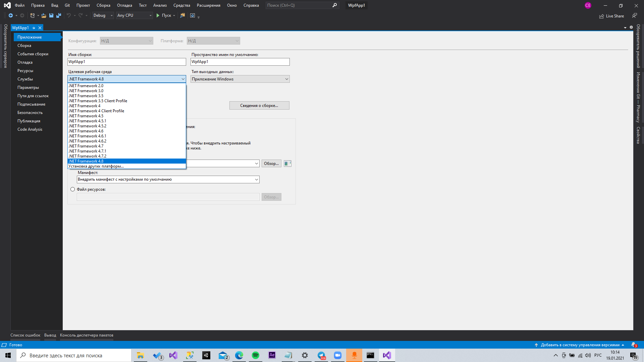Screen dimensions: 644x362
Task: Close the WpfApp1 properties tab
Action: (40, 28)
